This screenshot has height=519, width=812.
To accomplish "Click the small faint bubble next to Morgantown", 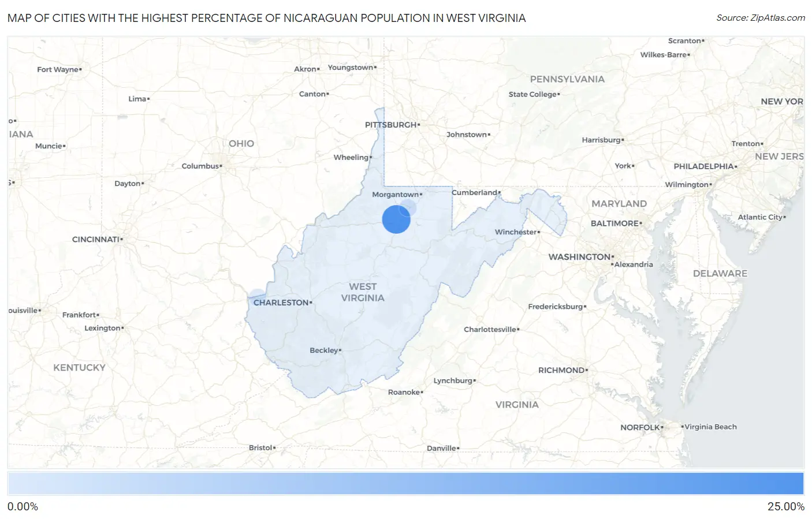I will click(x=408, y=207).
